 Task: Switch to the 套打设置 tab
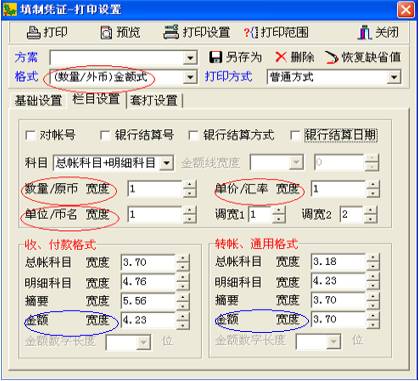tap(154, 100)
